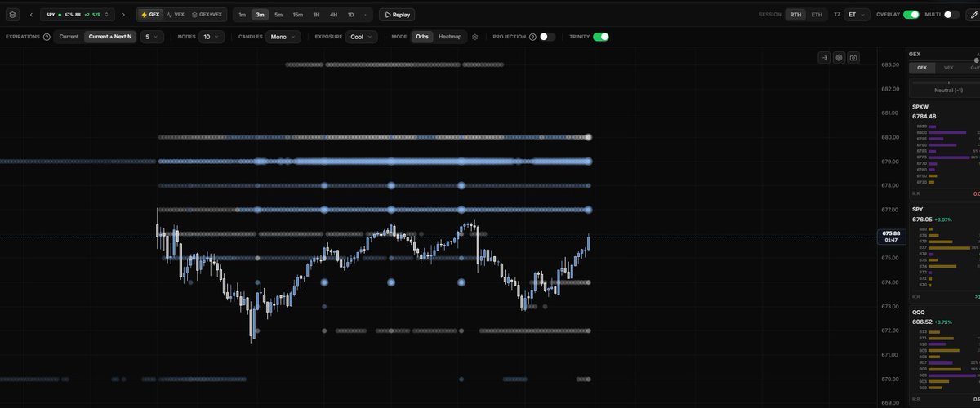Click the pencil edit icon

tap(973, 15)
